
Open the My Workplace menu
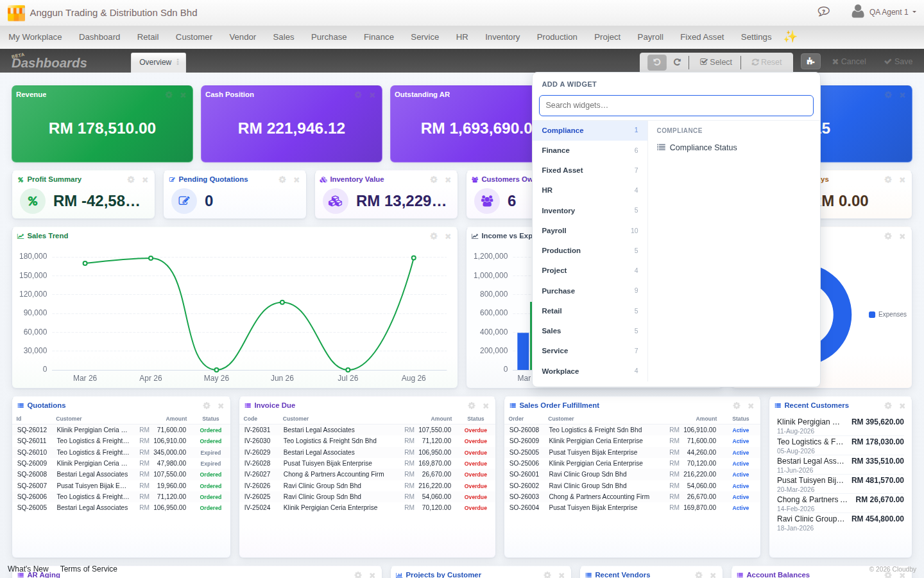coord(35,37)
